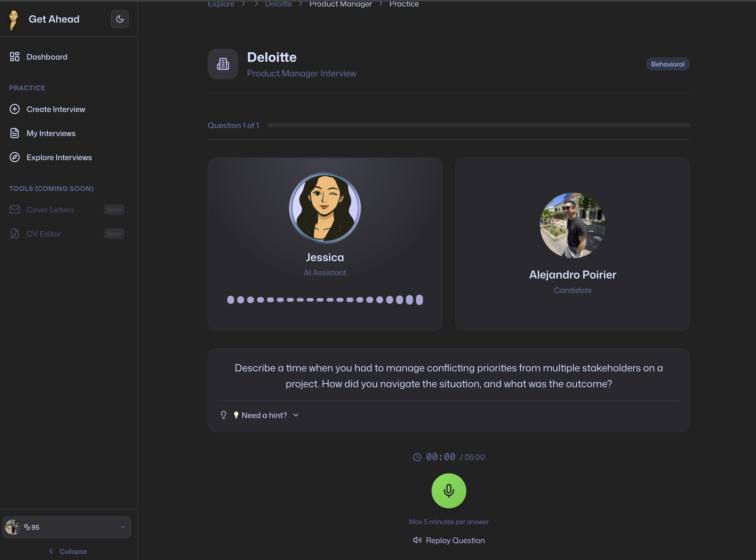This screenshot has height=560, width=756.
Task: Click the Explore Interviews compass icon
Action: tap(14, 157)
